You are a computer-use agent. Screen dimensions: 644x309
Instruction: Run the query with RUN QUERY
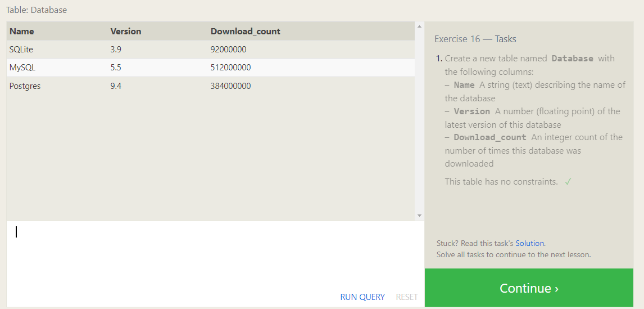(362, 297)
